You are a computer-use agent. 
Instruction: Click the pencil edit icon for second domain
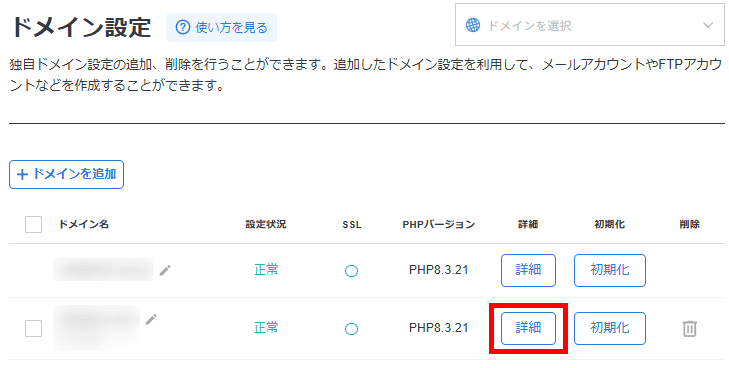(x=151, y=319)
